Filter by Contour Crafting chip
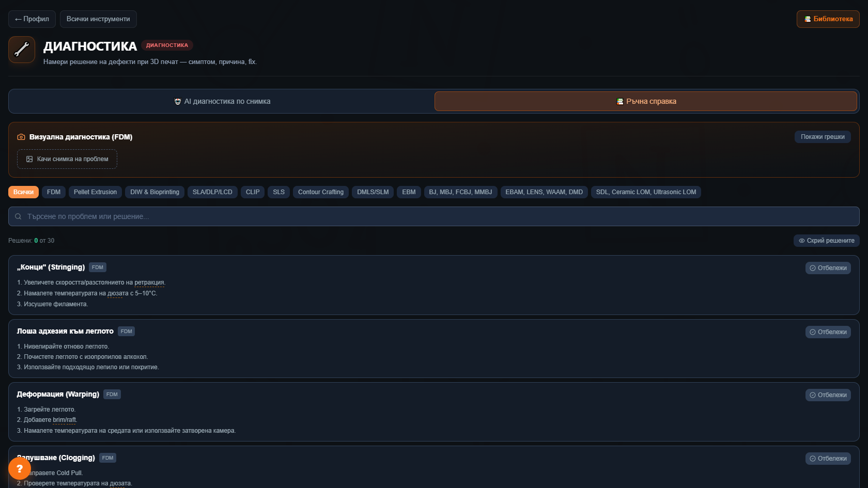This screenshot has width=868, height=488. tap(321, 192)
